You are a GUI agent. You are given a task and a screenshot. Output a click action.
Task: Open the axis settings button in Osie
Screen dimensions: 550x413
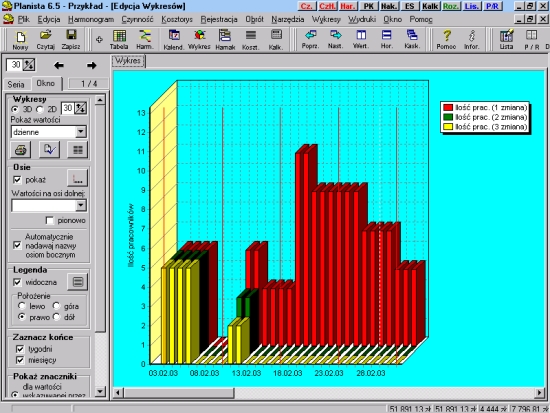pos(78,178)
